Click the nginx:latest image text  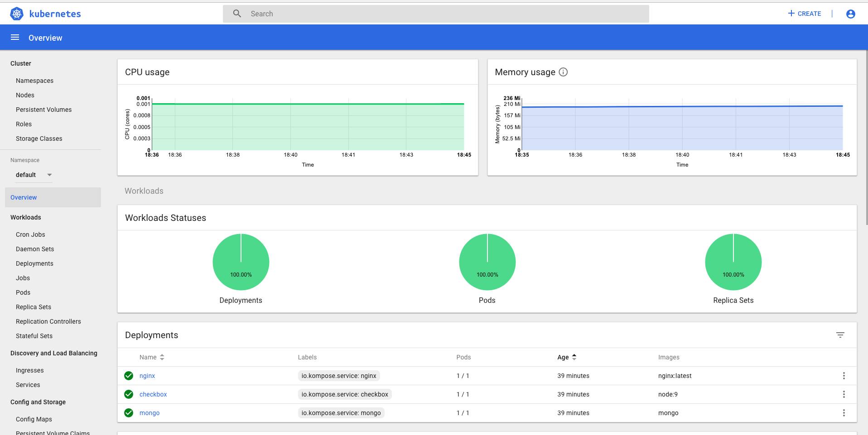click(x=675, y=376)
